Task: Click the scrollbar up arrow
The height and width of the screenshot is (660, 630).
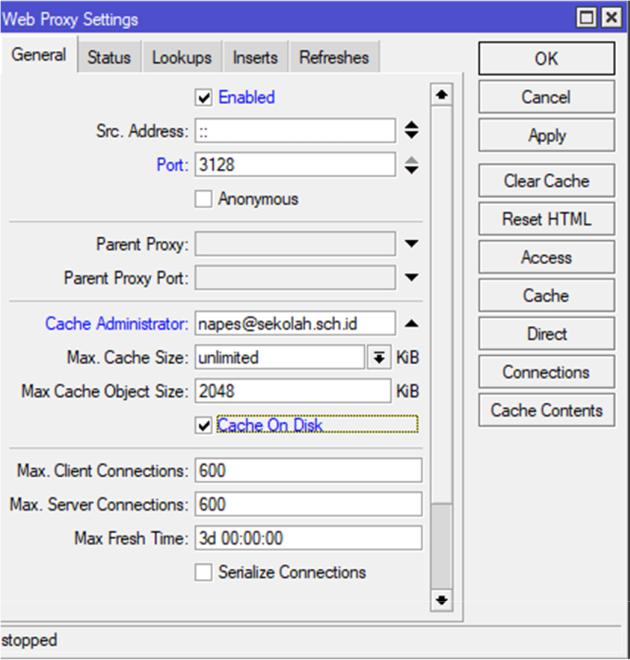Action: (441, 95)
